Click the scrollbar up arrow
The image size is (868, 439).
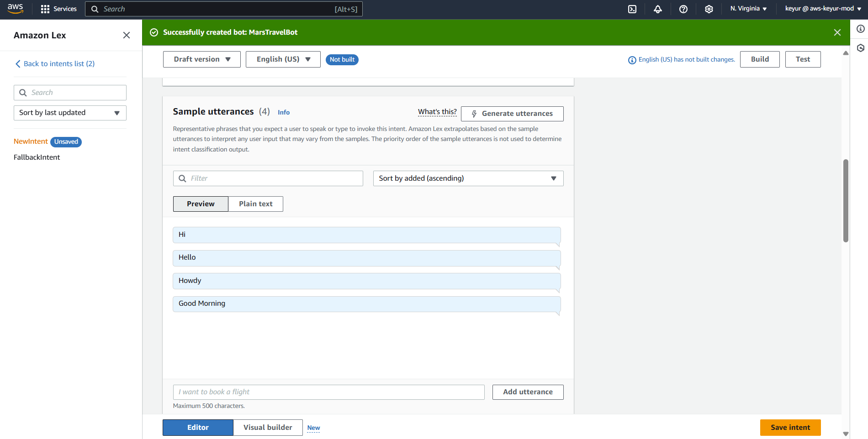[x=846, y=53]
